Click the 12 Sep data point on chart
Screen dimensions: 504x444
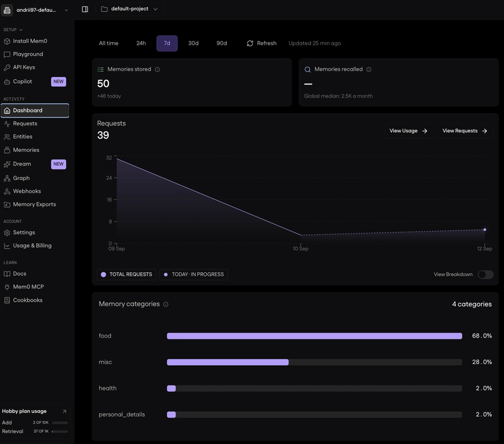484,230
